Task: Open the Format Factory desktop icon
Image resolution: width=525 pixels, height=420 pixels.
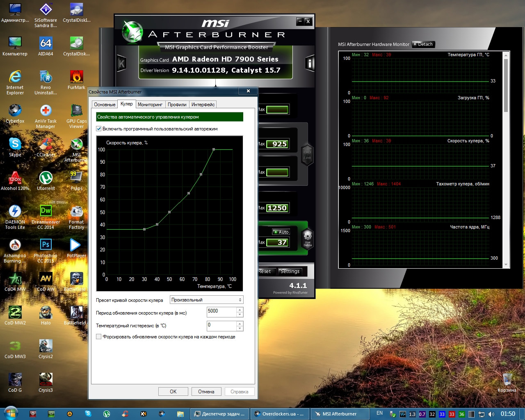Action: [76, 217]
